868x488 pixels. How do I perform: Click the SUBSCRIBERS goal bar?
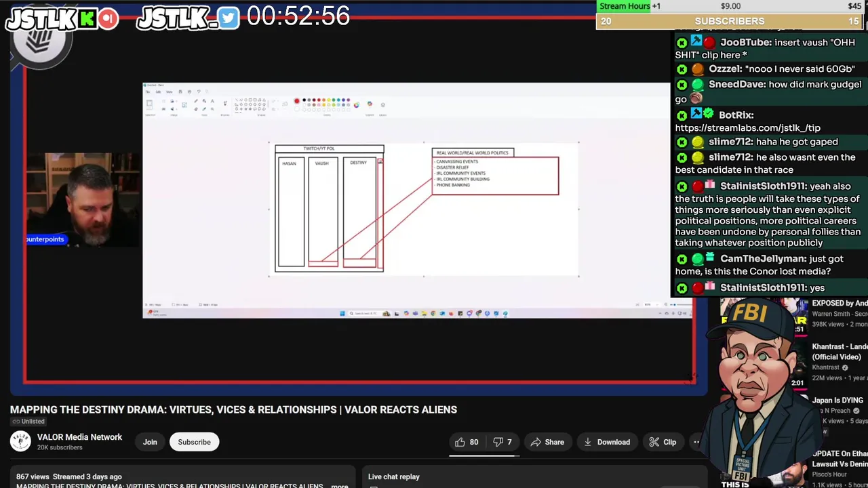pyautogui.click(x=730, y=21)
